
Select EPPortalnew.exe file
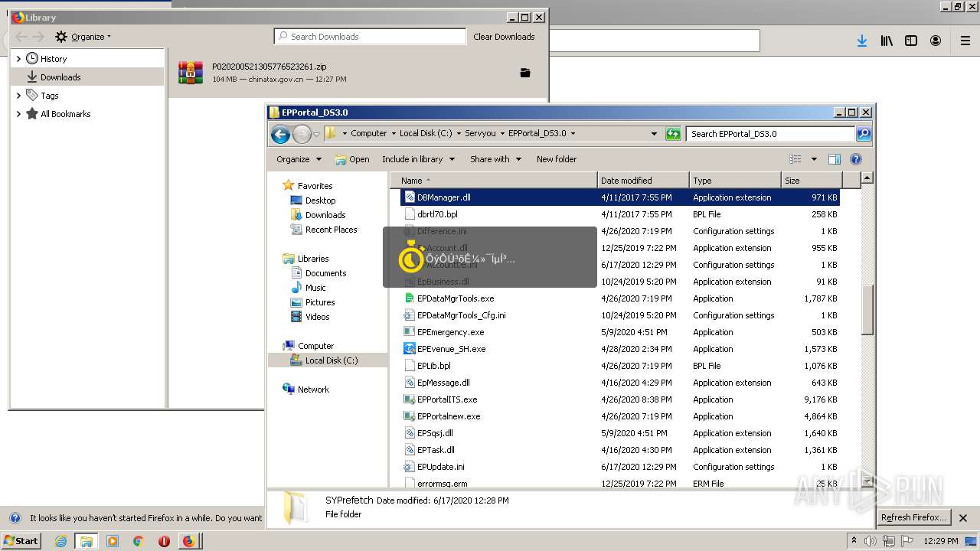click(620, 416)
